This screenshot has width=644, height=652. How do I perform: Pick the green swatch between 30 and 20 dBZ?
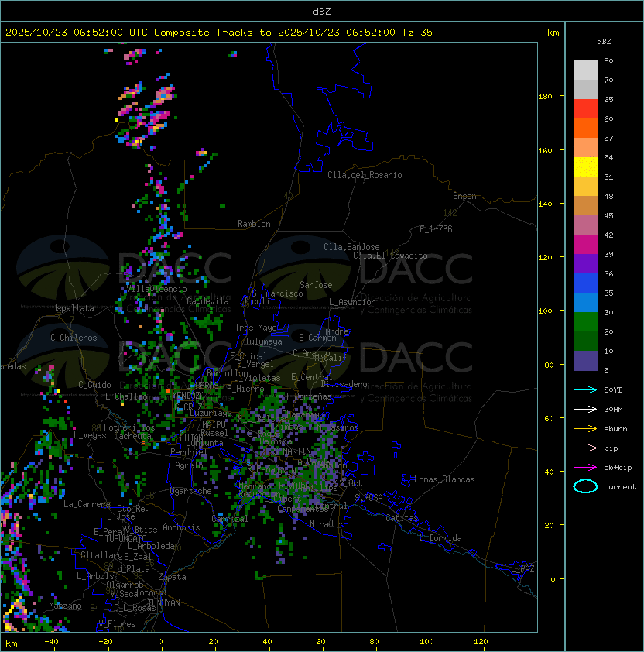[585, 322]
